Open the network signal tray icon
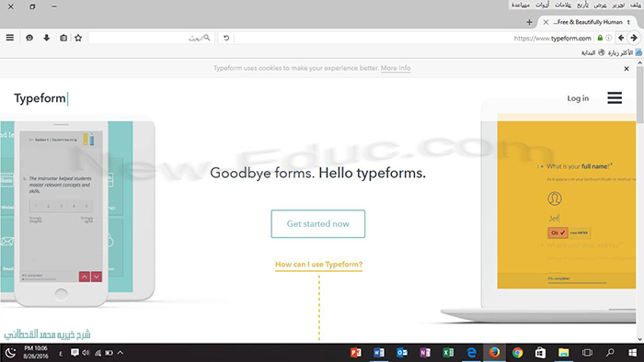This screenshot has width=644, height=362. click(x=98, y=353)
